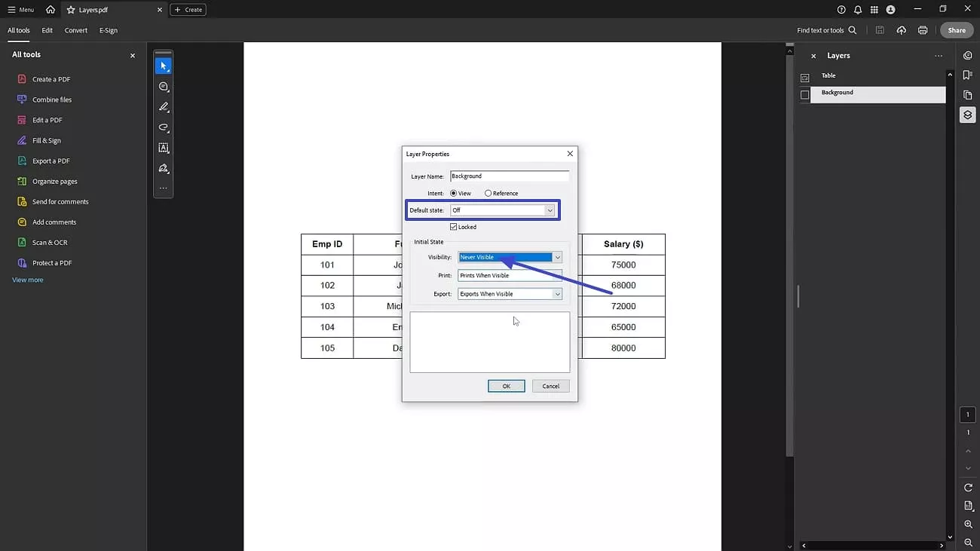The width and height of the screenshot is (980, 551).
Task: Select the arrow Selection tool
Action: pyautogui.click(x=163, y=66)
